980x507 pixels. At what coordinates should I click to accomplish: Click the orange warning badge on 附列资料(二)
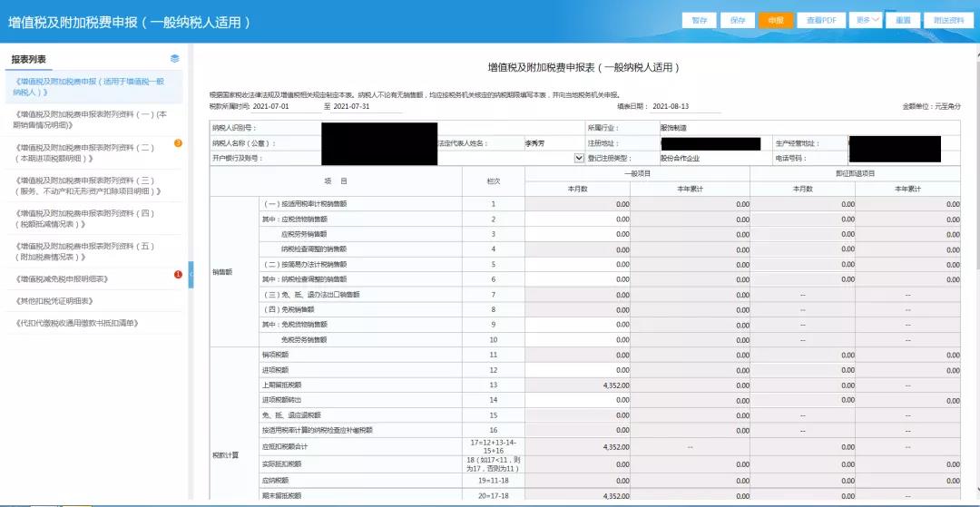(178, 142)
